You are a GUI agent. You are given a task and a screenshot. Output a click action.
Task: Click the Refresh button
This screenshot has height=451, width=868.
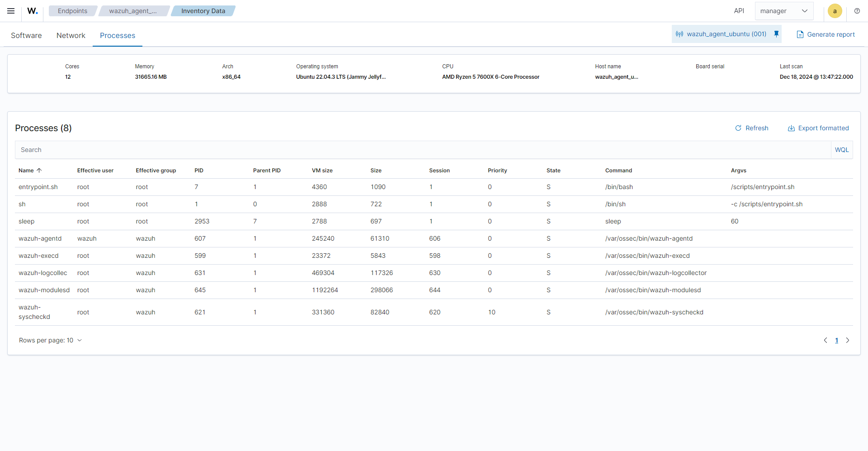[x=751, y=128]
